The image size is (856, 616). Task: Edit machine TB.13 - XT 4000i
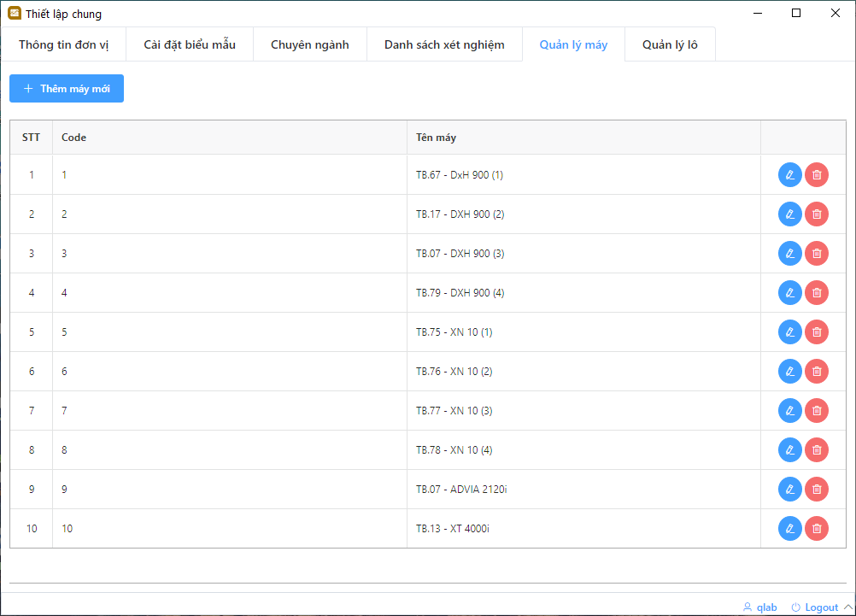[x=789, y=529]
